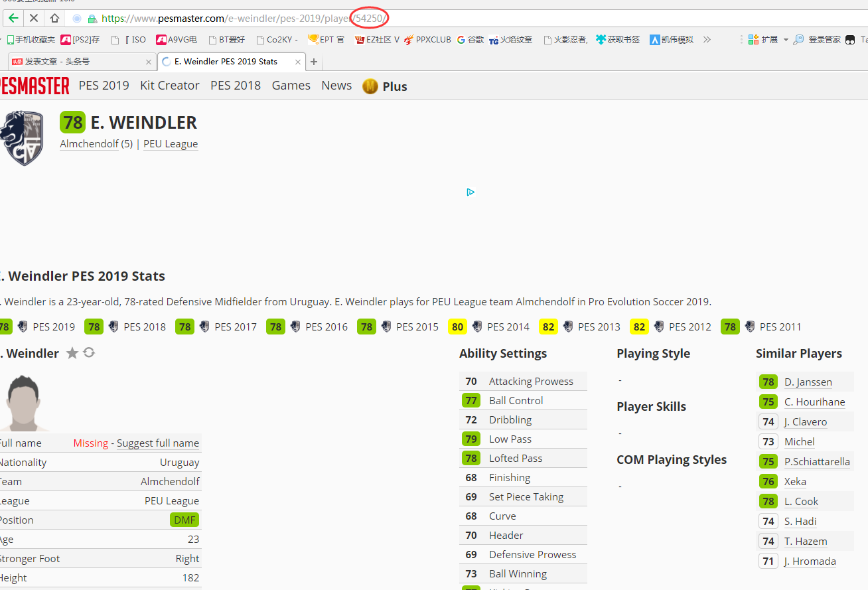This screenshot has width=868, height=590.
Task: Open similar player J. Clavero
Action: (805, 422)
